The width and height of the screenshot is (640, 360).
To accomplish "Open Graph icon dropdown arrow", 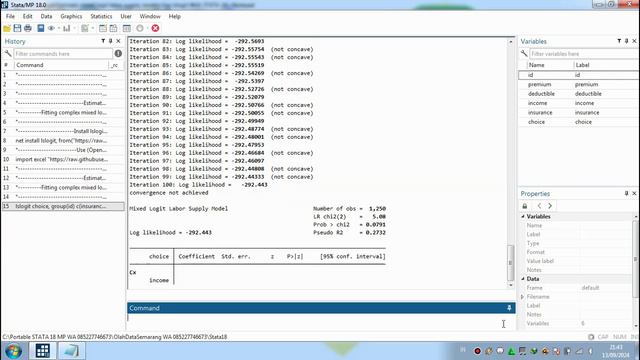I will 74,28.
